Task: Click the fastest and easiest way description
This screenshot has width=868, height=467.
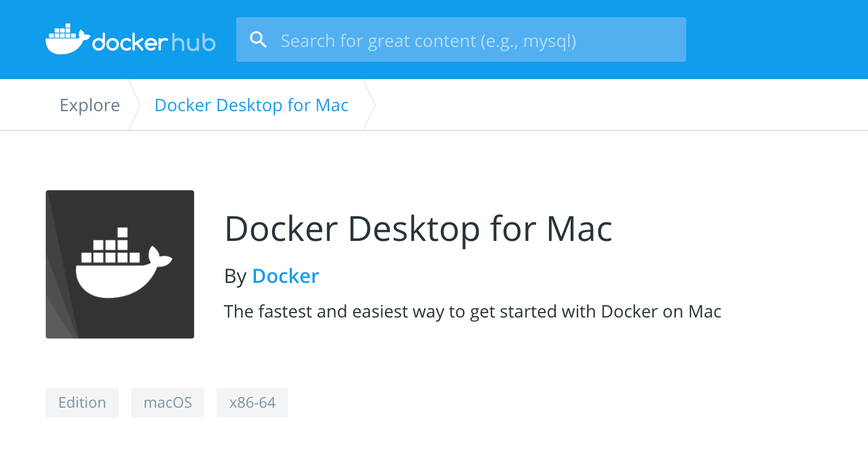Action: point(473,311)
